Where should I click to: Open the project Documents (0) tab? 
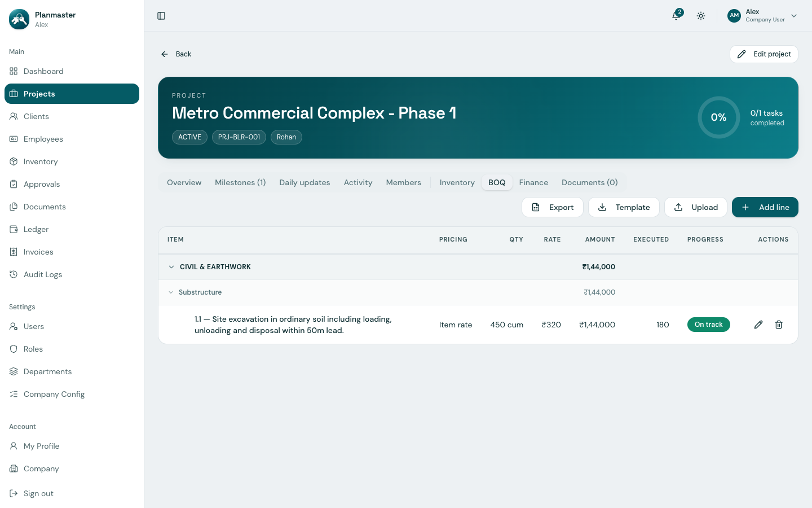(x=589, y=182)
